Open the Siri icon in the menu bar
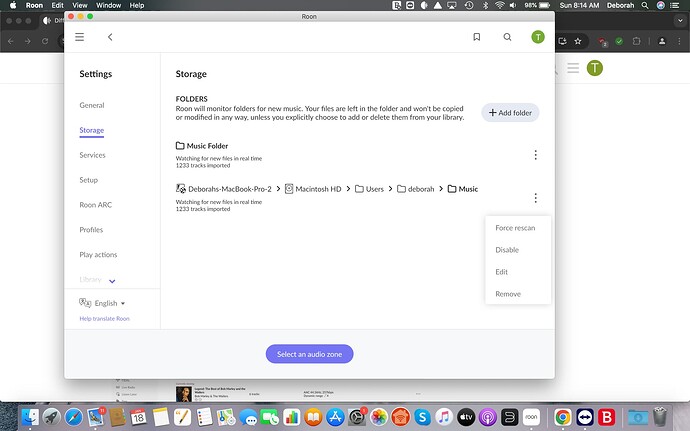Viewport: 690px width, 431px height. 661,5
